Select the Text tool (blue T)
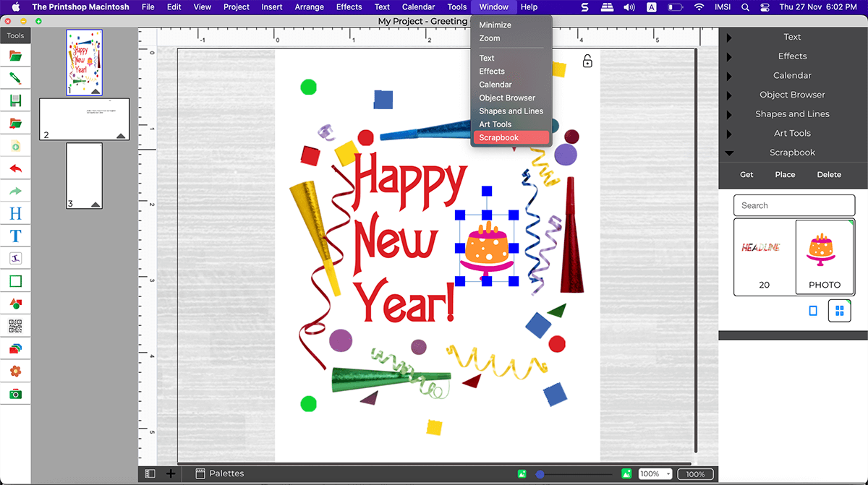868x485 pixels. click(x=15, y=236)
